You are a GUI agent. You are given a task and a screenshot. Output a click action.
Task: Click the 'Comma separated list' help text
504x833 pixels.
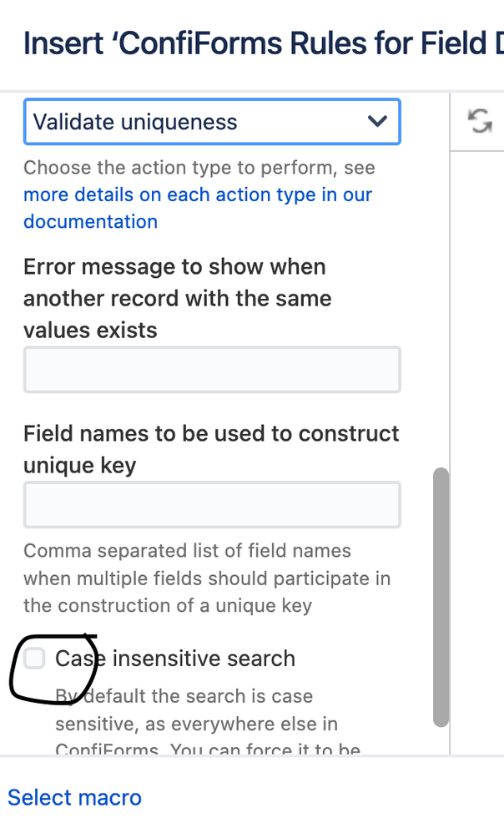click(207, 578)
